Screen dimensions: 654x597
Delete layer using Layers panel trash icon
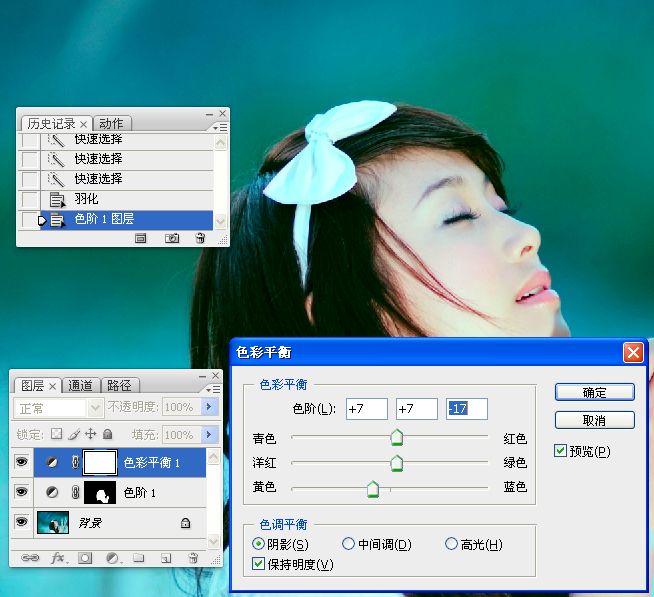tap(194, 557)
